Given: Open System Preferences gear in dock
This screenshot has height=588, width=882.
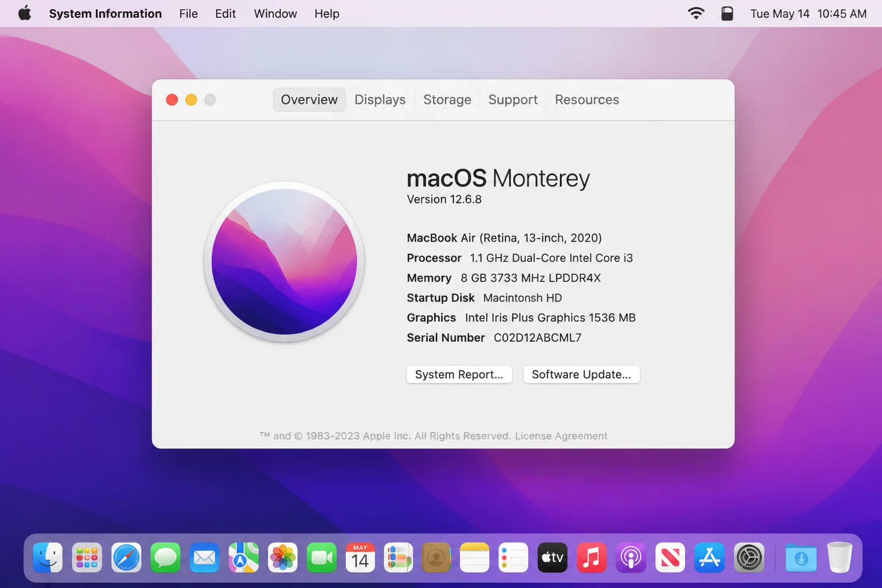Looking at the screenshot, I should tap(749, 558).
